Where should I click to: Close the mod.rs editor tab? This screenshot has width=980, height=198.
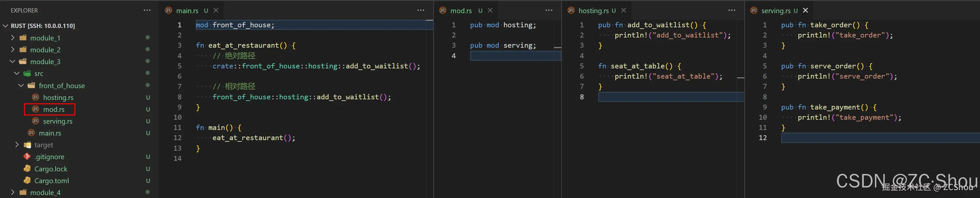pyautogui.click(x=490, y=10)
